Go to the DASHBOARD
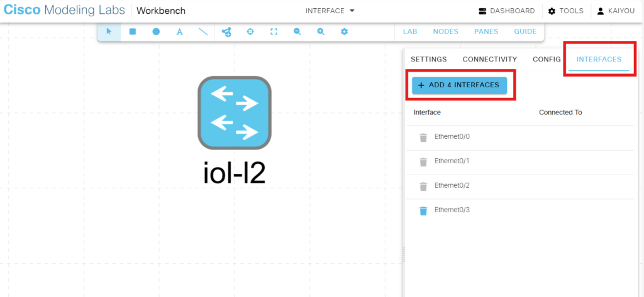This screenshot has width=644, height=297. (507, 11)
